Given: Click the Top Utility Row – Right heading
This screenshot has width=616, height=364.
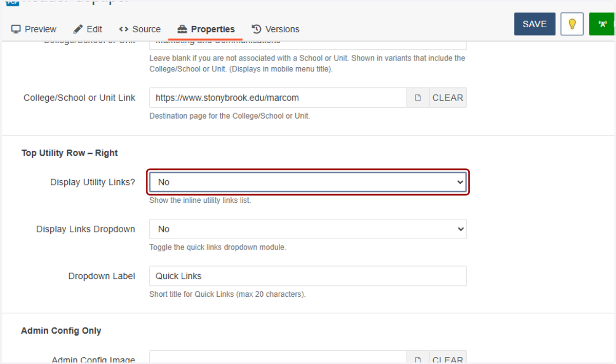Looking at the screenshot, I should [70, 153].
